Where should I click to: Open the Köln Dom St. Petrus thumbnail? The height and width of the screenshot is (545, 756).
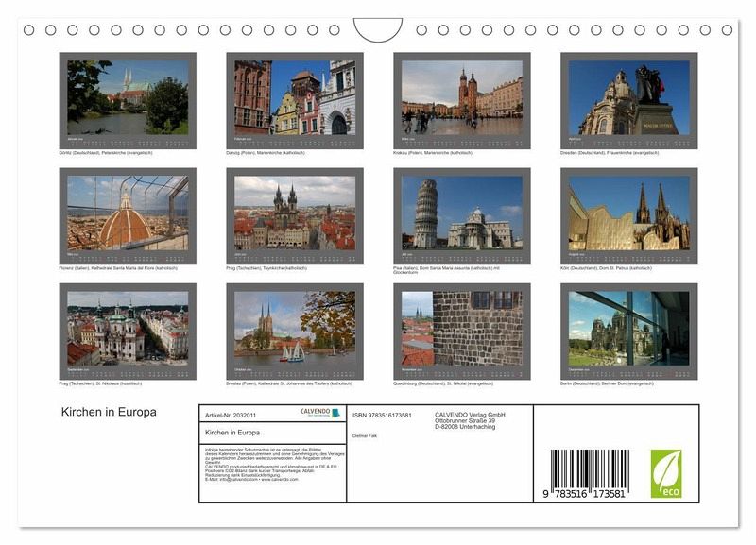628,215
